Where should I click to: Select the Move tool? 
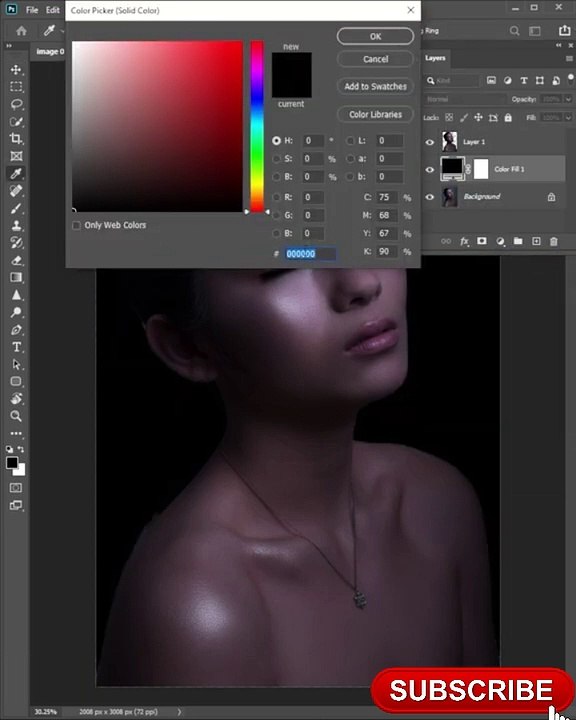click(16, 70)
